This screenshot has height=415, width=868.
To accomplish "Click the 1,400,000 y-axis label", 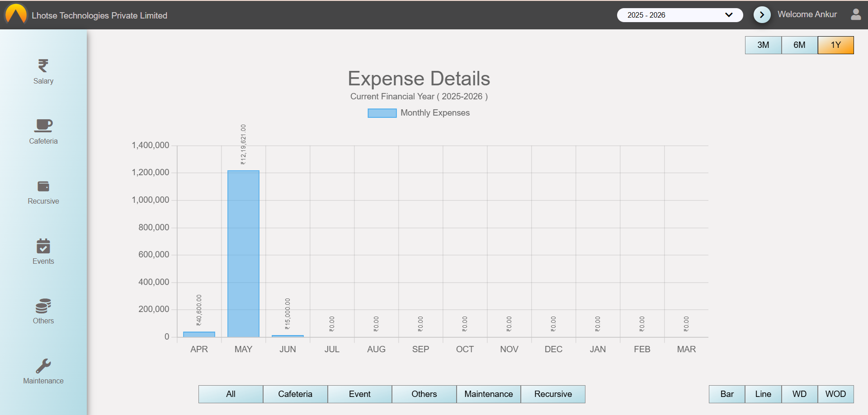I will pos(150,145).
